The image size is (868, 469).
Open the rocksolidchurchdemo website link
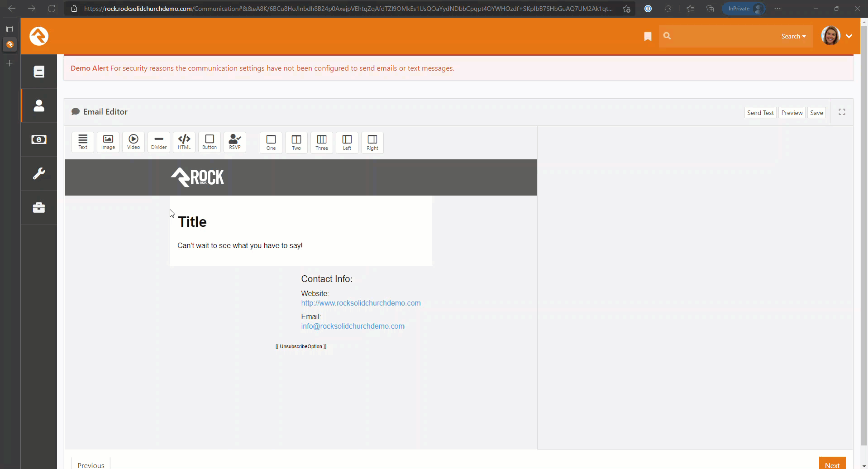(x=361, y=303)
